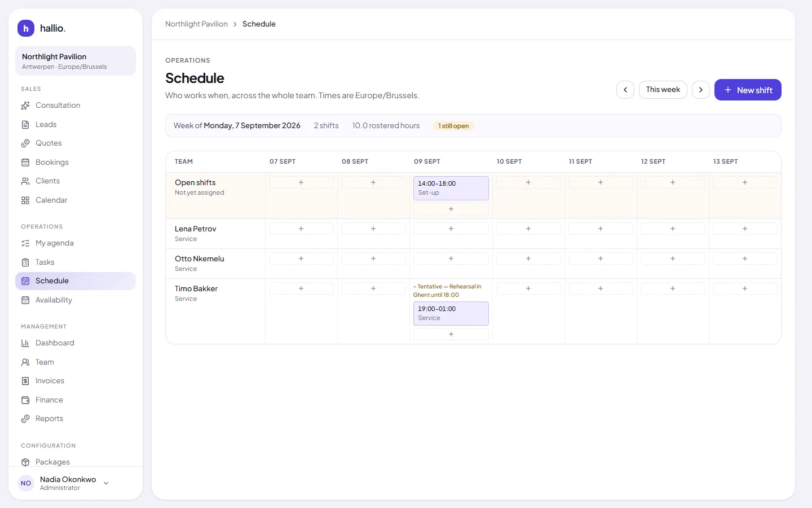This screenshot has height=508, width=812.
Task: Click the Finance wallet icon
Action: pyautogui.click(x=25, y=400)
